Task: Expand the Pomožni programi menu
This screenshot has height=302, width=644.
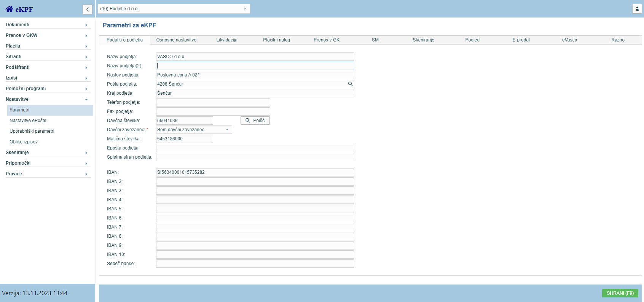Action: tap(48, 89)
